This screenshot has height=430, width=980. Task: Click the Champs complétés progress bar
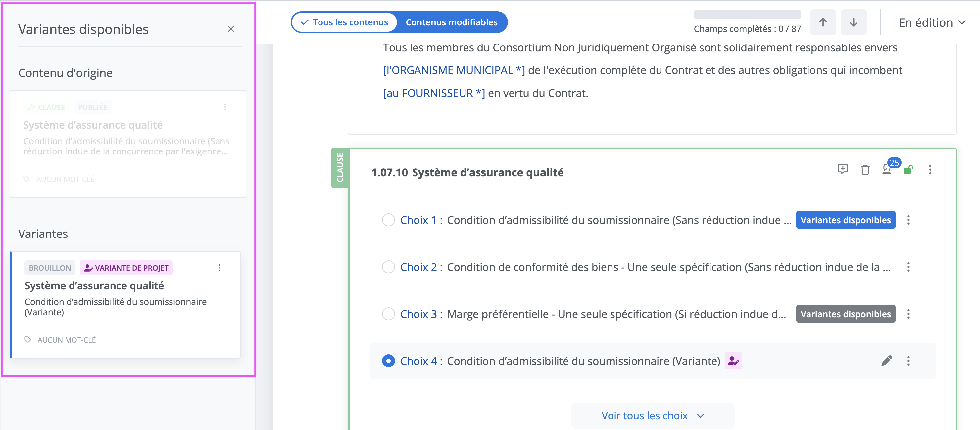tap(747, 15)
